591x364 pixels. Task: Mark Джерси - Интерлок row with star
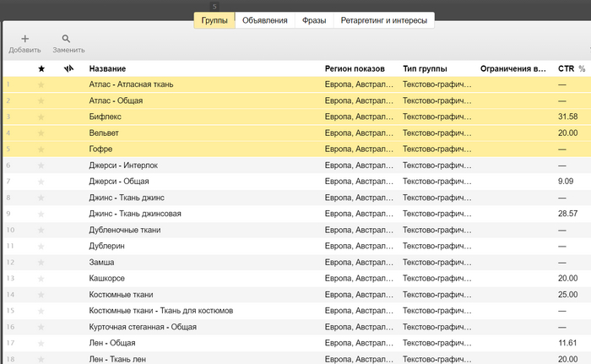41,165
